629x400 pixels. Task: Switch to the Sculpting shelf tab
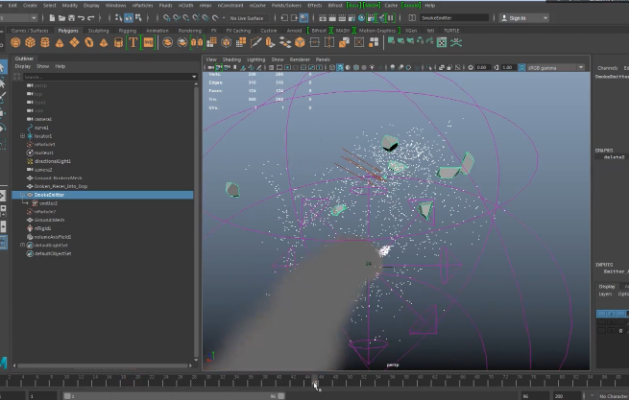[x=98, y=30]
